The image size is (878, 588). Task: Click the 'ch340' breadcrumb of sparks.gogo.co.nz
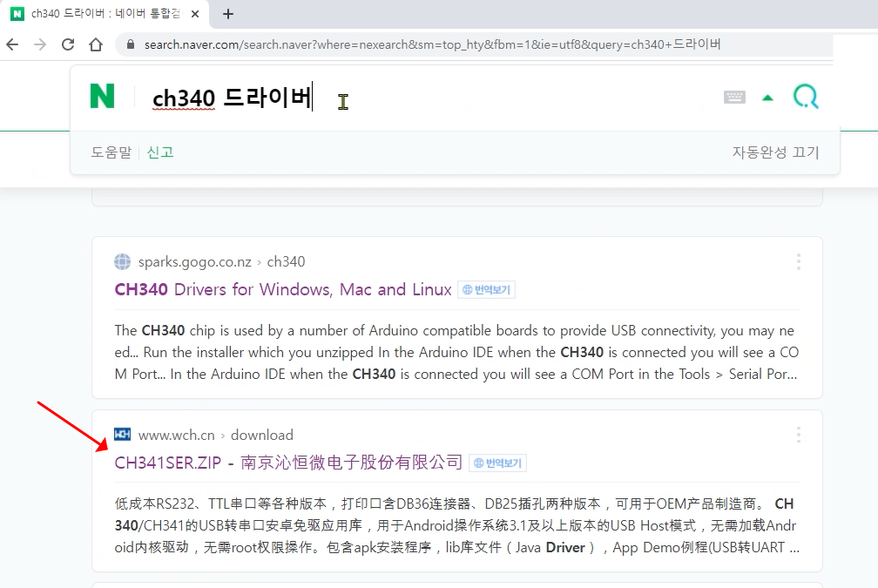click(x=286, y=261)
